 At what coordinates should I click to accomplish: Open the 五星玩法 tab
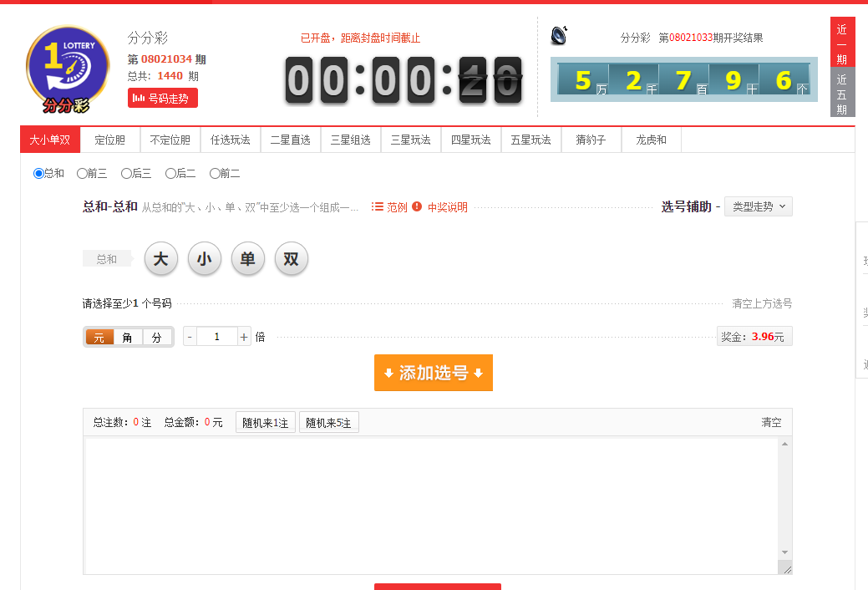(531, 140)
